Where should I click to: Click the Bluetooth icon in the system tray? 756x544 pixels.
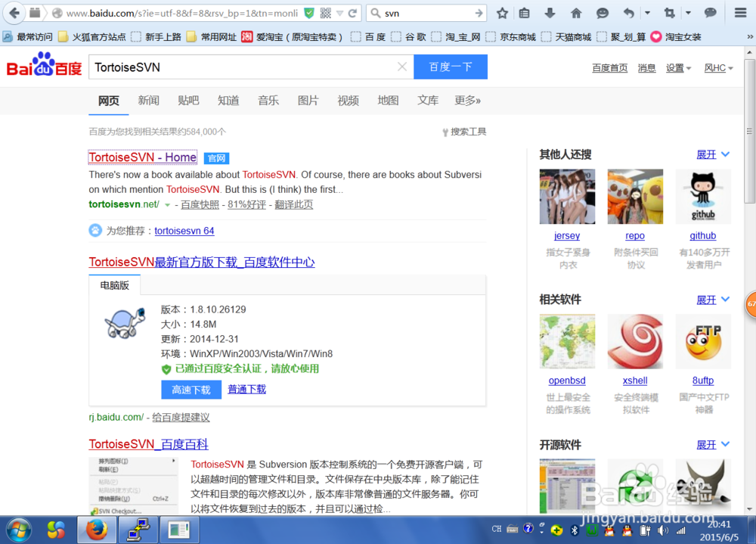click(x=575, y=530)
